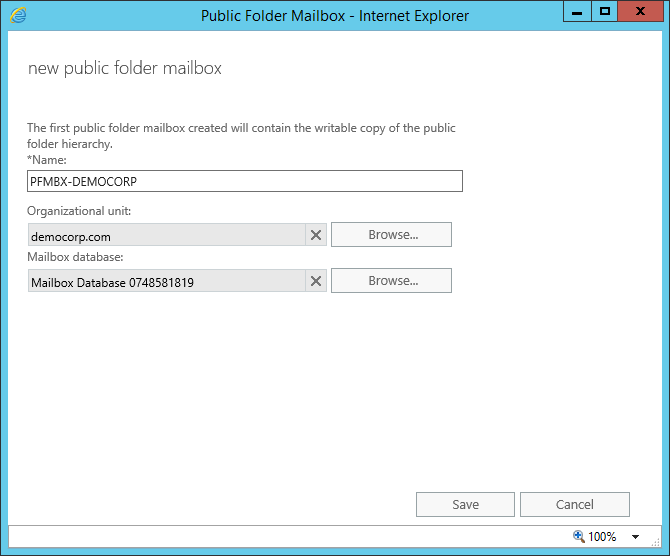Viewport: 670px width, 556px height.
Task: Click the 'new public folder mailbox' heading
Action: [x=125, y=68]
